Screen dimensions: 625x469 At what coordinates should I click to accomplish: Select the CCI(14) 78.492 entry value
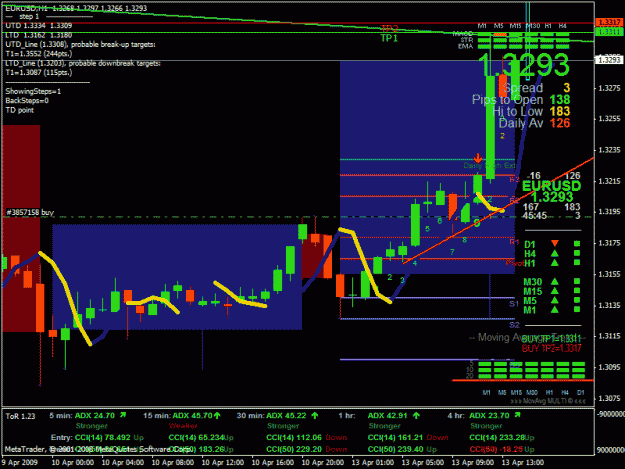(x=102, y=438)
